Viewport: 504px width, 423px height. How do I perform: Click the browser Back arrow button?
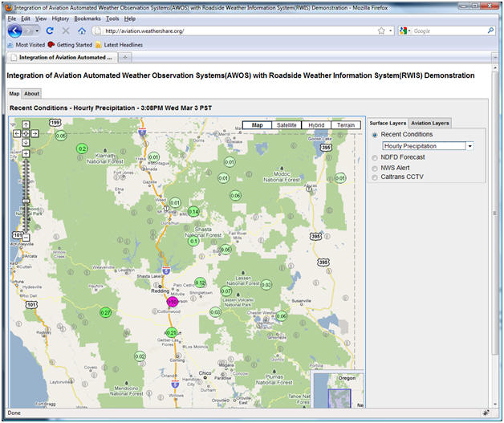point(14,31)
